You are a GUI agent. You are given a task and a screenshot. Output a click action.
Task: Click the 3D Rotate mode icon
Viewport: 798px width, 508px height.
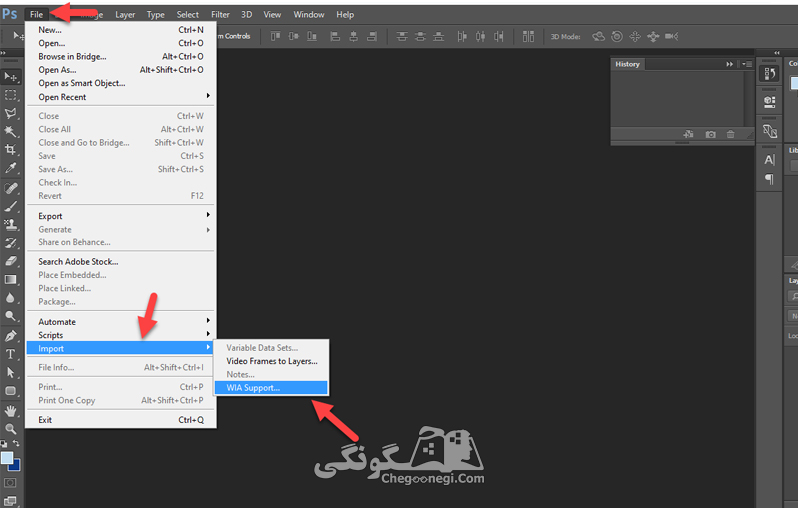click(598, 36)
